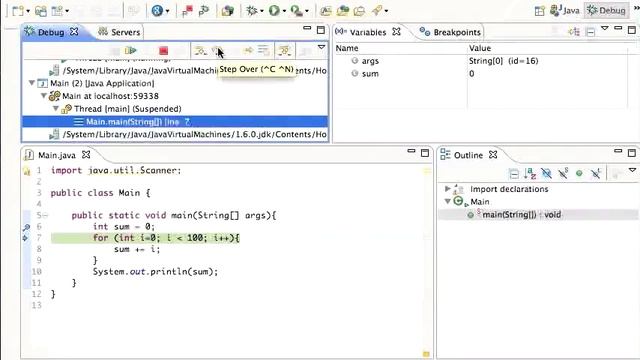The width and height of the screenshot is (640, 360).
Task: Click the red Terminate square icon
Action: coord(163,51)
